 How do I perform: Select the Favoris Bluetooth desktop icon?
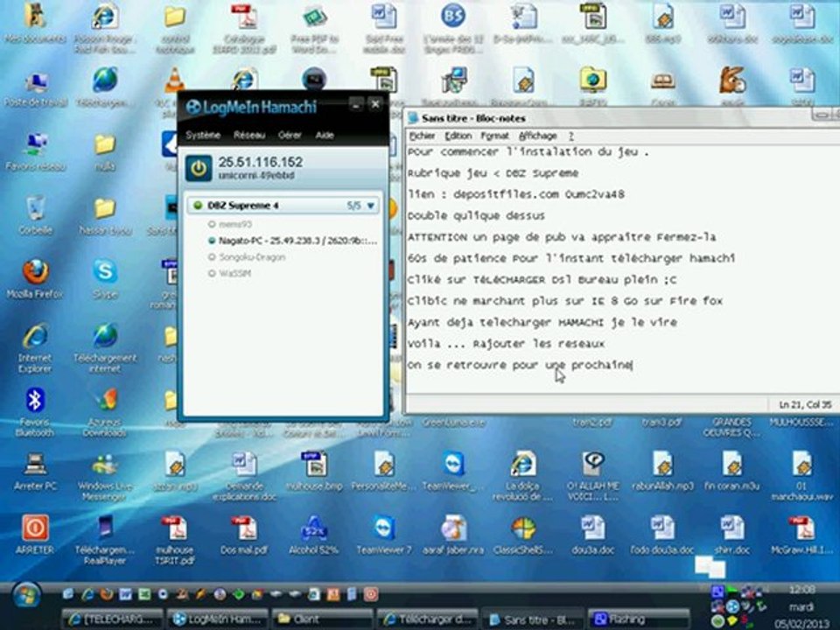click(x=35, y=412)
